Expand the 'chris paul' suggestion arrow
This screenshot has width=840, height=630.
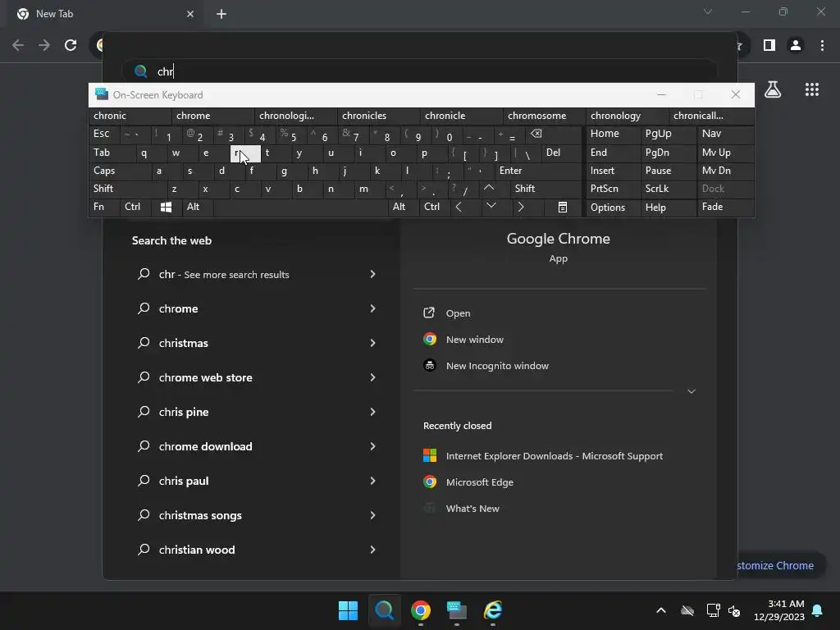[373, 481]
